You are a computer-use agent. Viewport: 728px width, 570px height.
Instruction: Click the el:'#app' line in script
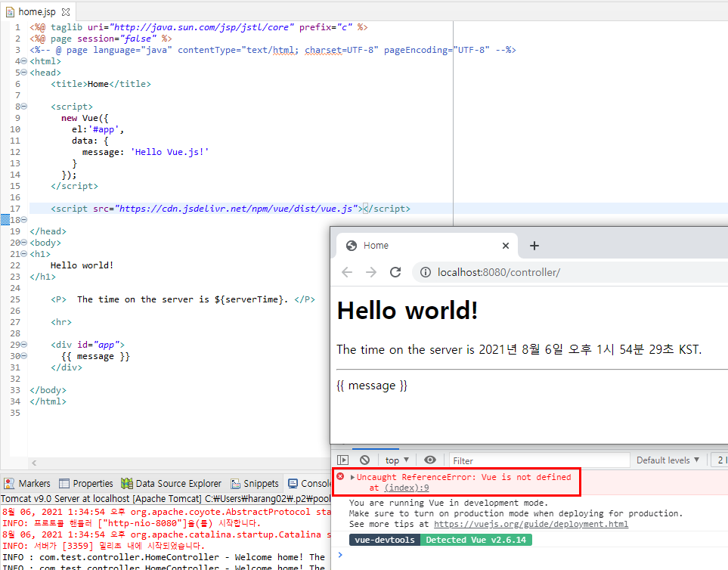pyautogui.click(x=98, y=129)
